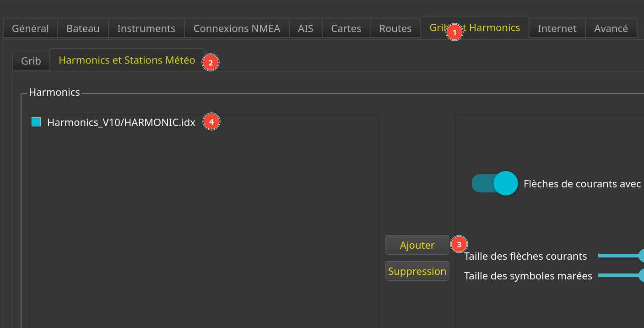Click the Taille des flèches courants slider
The width and height of the screenshot is (644, 328).
click(621, 256)
